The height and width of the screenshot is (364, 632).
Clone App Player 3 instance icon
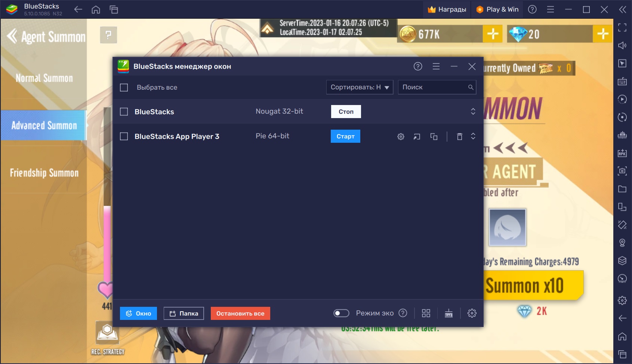(x=434, y=137)
